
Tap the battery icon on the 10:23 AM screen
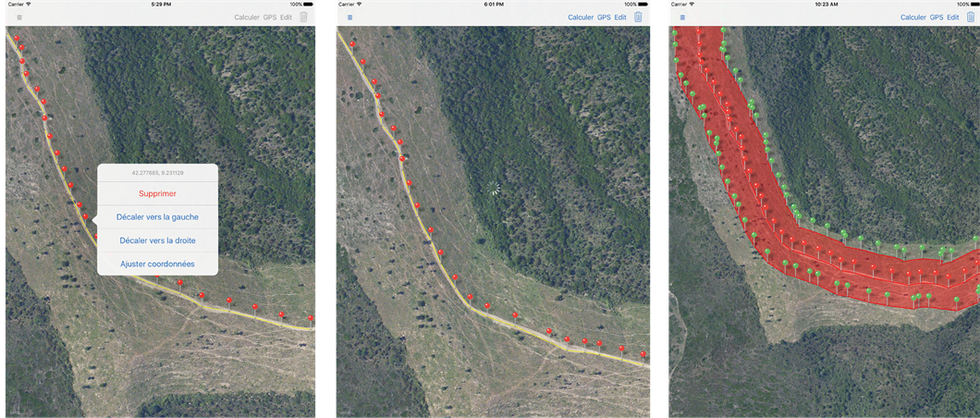(x=973, y=4)
